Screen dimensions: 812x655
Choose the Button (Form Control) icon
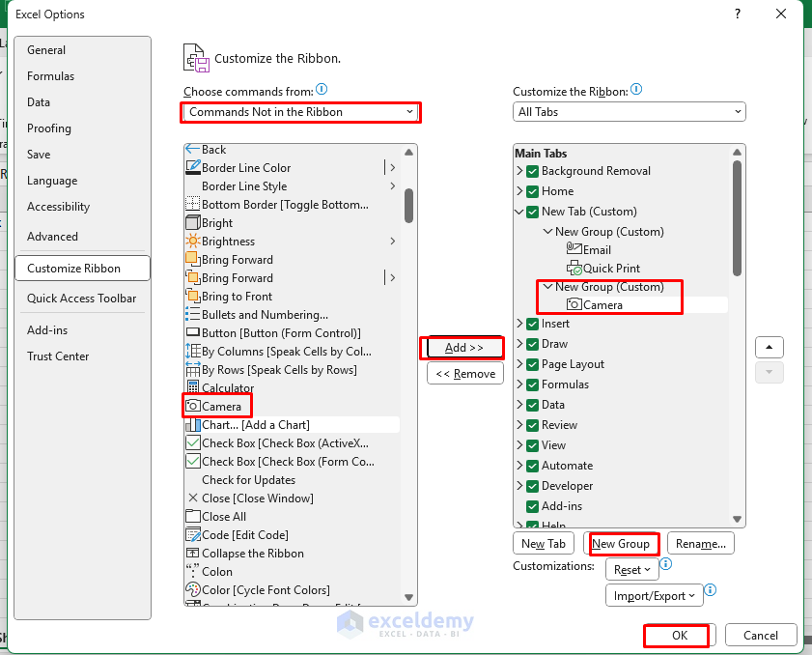(x=193, y=332)
